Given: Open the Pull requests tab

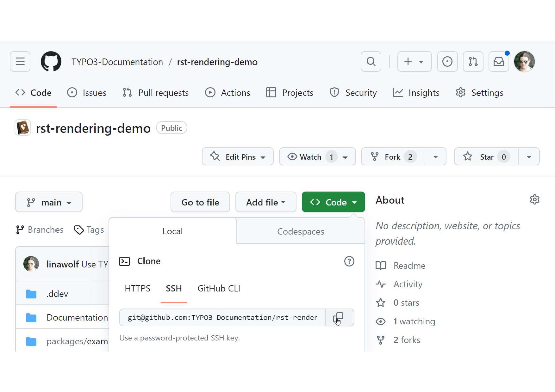Looking at the screenshot, I should [156, 93].
